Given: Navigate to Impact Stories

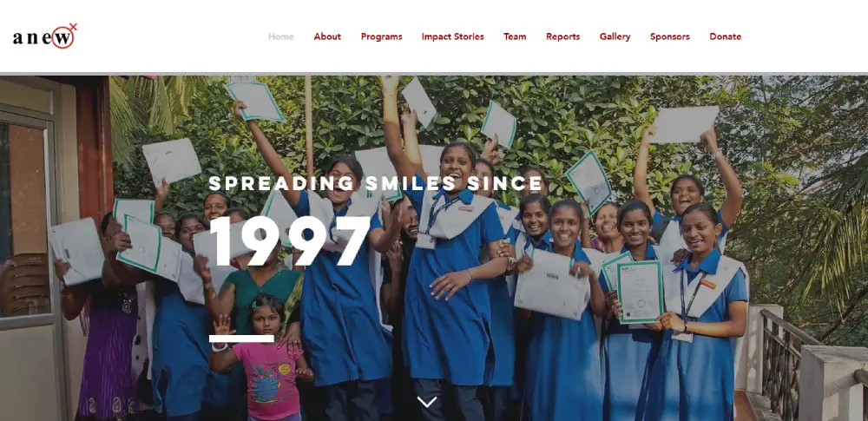Looking at the screenshot, I should point(453,36).
